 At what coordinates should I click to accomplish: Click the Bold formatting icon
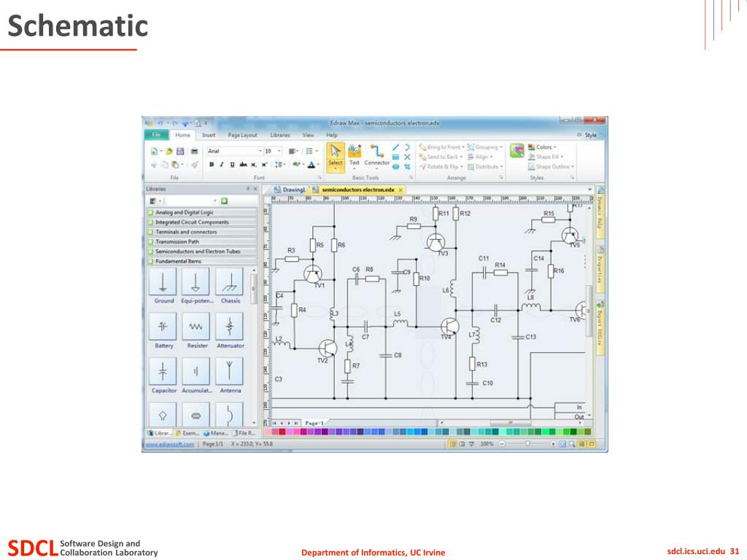coord(212,165)
